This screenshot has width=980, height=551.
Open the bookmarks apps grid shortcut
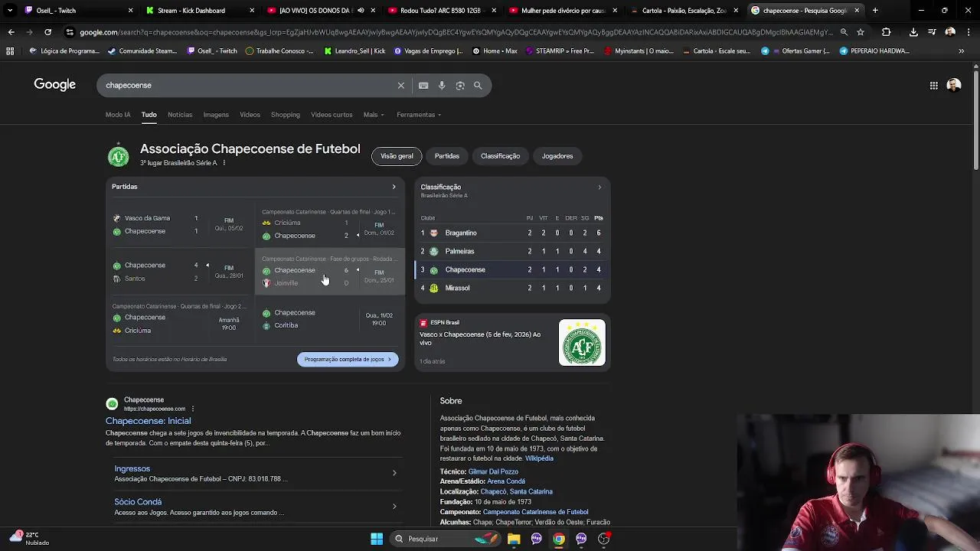10,51
